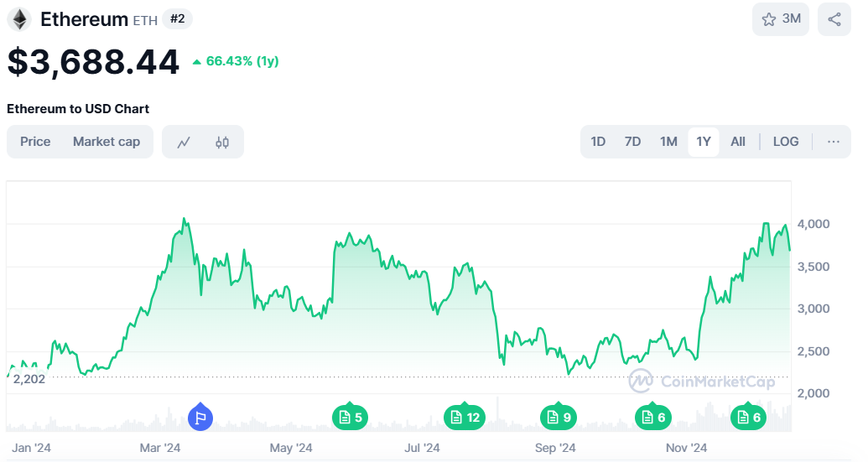Select the Price chart toggle

point(35,142)
